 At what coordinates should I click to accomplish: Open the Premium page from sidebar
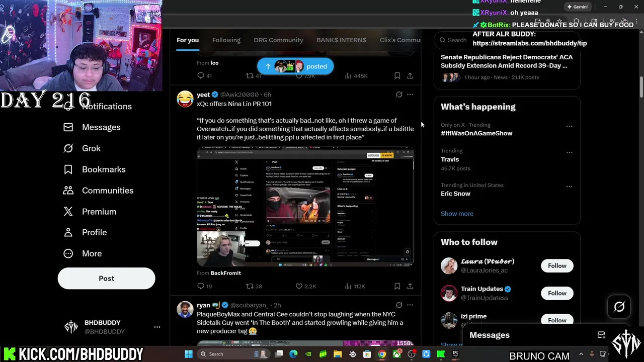click(x=99, y=212)
